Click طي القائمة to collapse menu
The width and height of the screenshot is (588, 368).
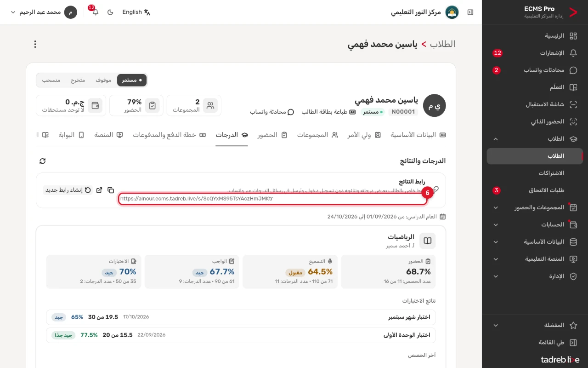[x=535, y=343]
